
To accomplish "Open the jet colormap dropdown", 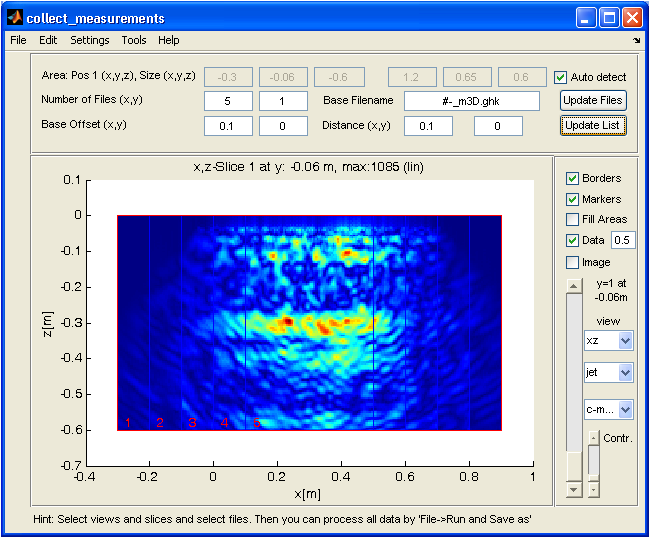I will pyautogui.click(x=608, y=373).
